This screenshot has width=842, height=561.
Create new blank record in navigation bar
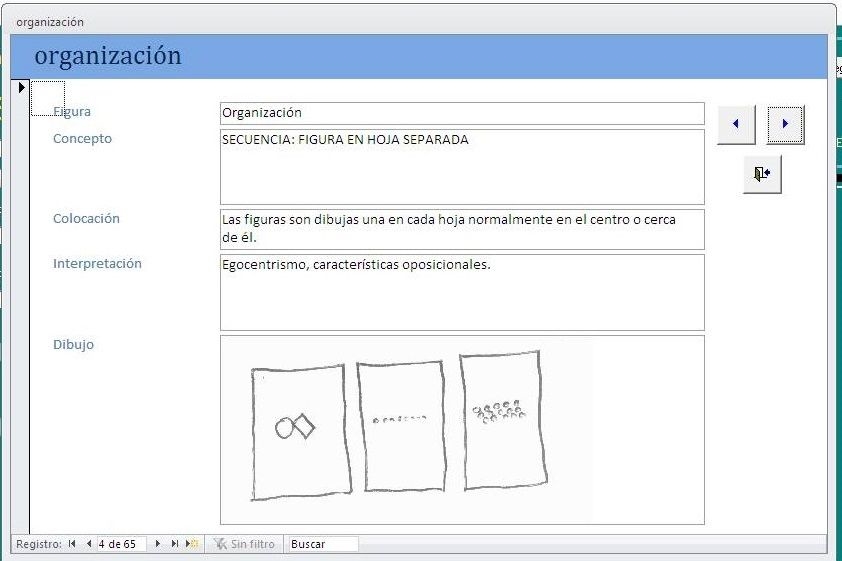192,544
